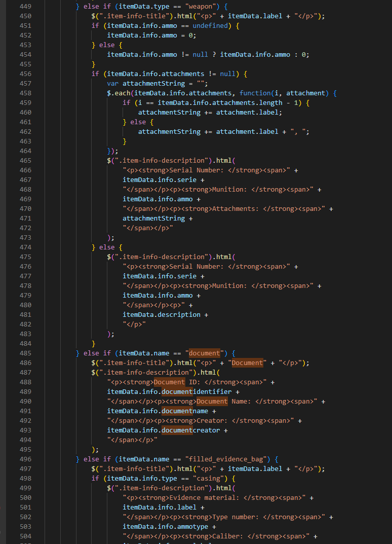Click the highlighted "Document" title string on line 486

(247, 363)
